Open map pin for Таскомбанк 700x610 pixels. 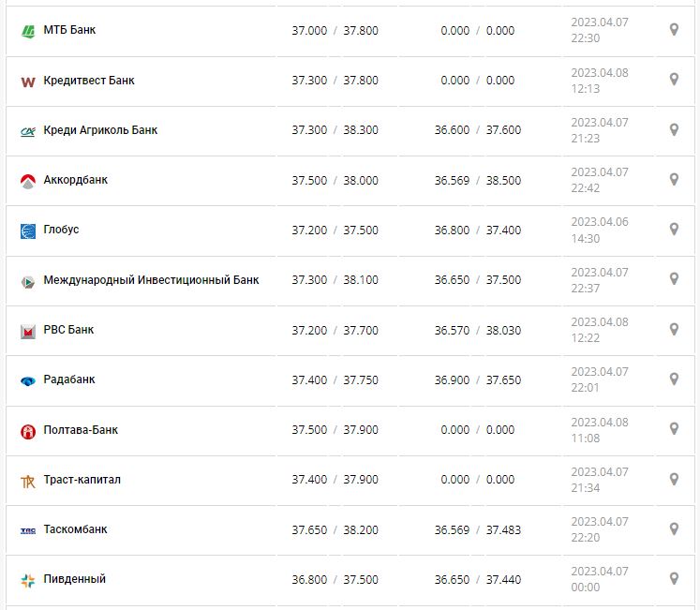pos(673,528)
